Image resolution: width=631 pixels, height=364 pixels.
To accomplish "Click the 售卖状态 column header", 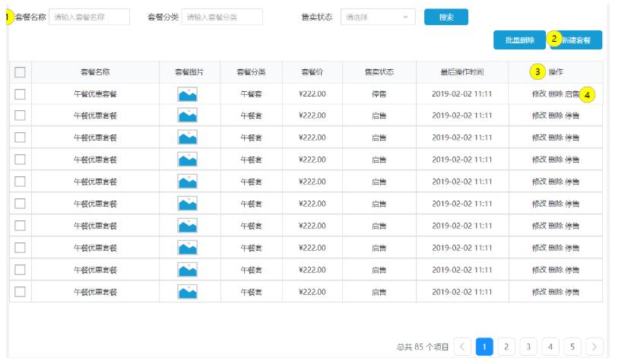I will coord(379,72).
